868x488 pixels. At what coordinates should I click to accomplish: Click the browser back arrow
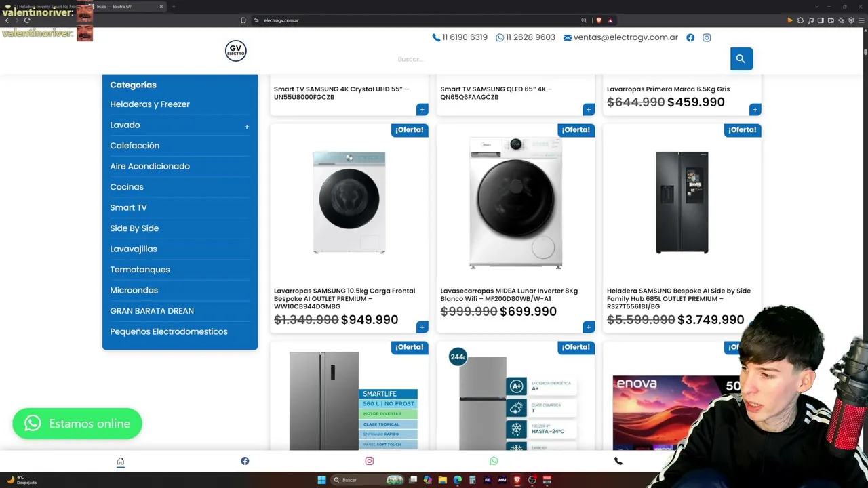[x=7, y=20]
